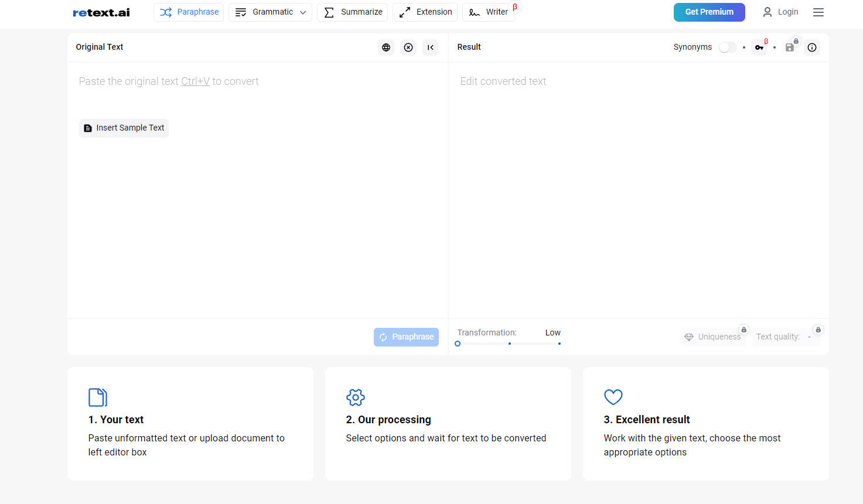
Task: Click into the original text area
Action: point(258,190)
